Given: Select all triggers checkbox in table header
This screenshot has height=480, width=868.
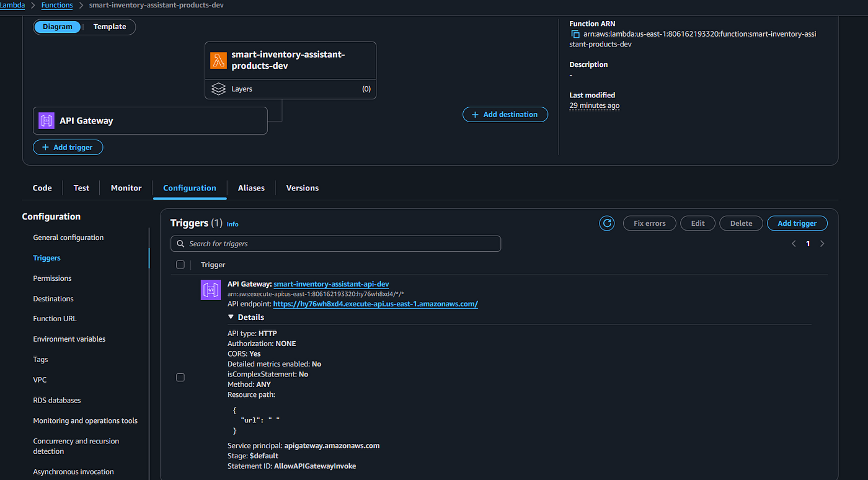Looking at the screenshot, I should [x=180, y=265].
